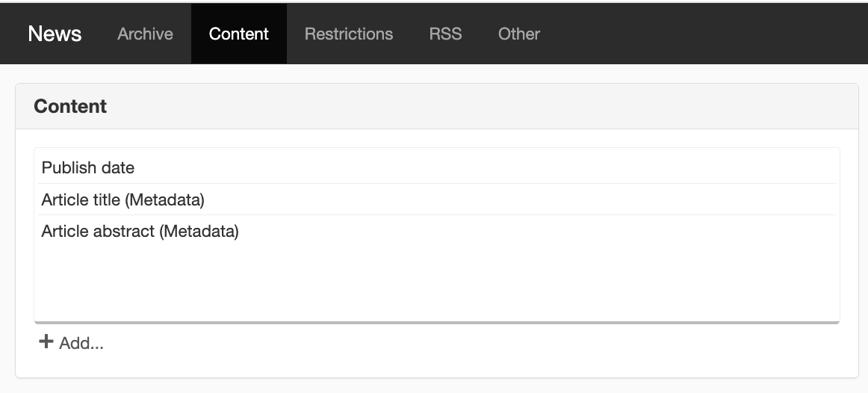Viewport: 868px width, 393px height.
Task: Switch to the Archive tab
Action: coord(145,34)
